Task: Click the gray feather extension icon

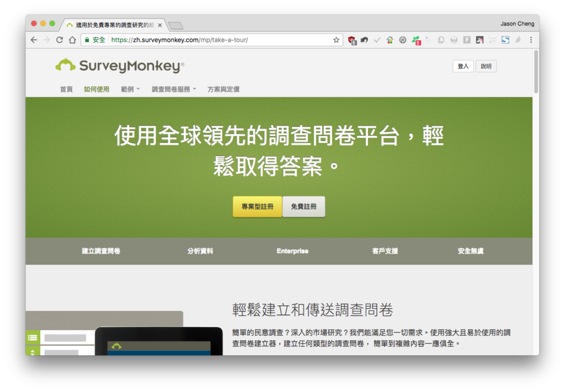Action: (518, 40)
